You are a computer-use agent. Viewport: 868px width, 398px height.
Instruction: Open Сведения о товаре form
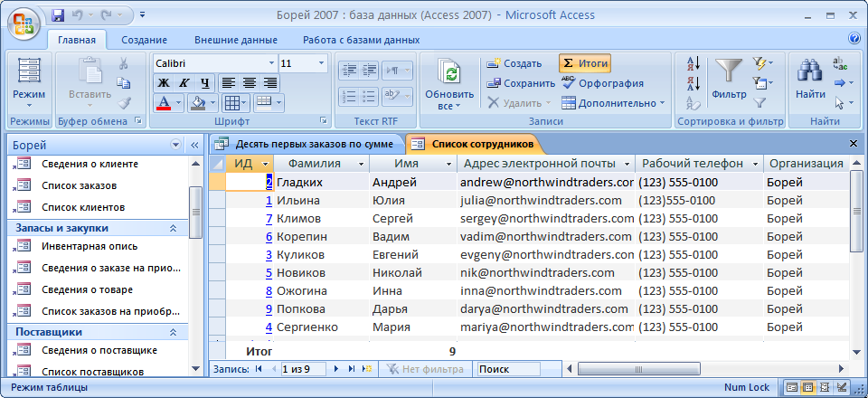87,289
